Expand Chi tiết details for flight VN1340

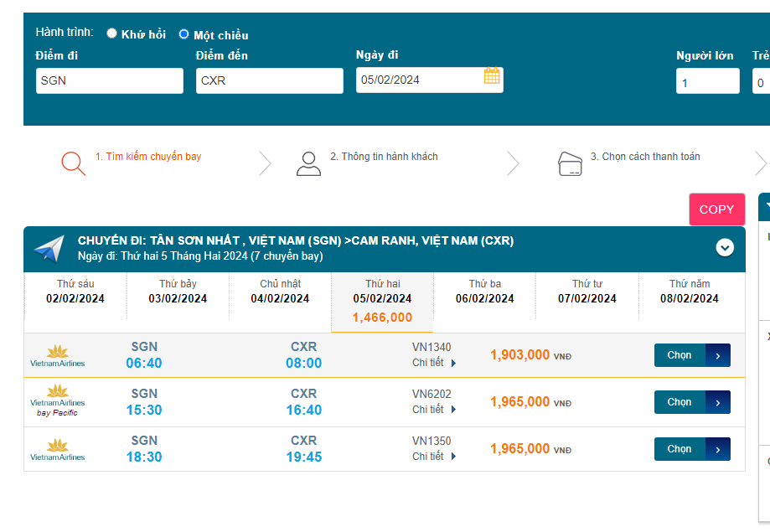tap(434, 363)
